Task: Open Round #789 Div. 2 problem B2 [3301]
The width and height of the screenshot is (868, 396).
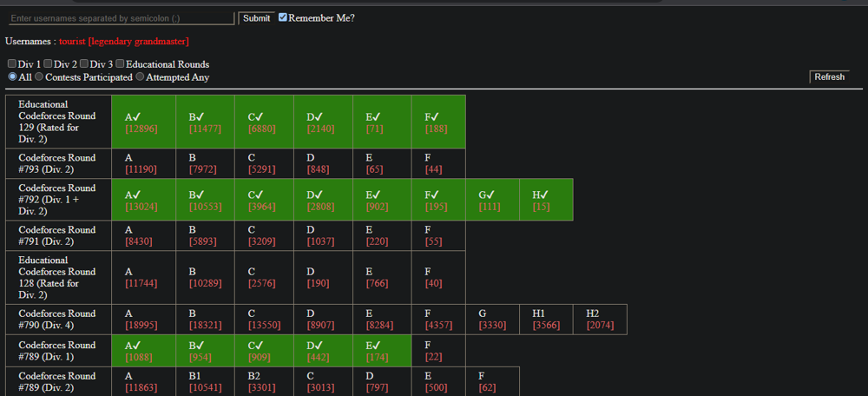Action: point(264,381)
